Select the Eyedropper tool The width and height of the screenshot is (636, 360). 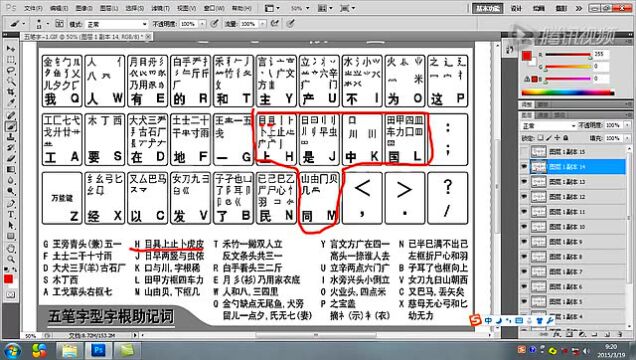click(x=11, y=103)
